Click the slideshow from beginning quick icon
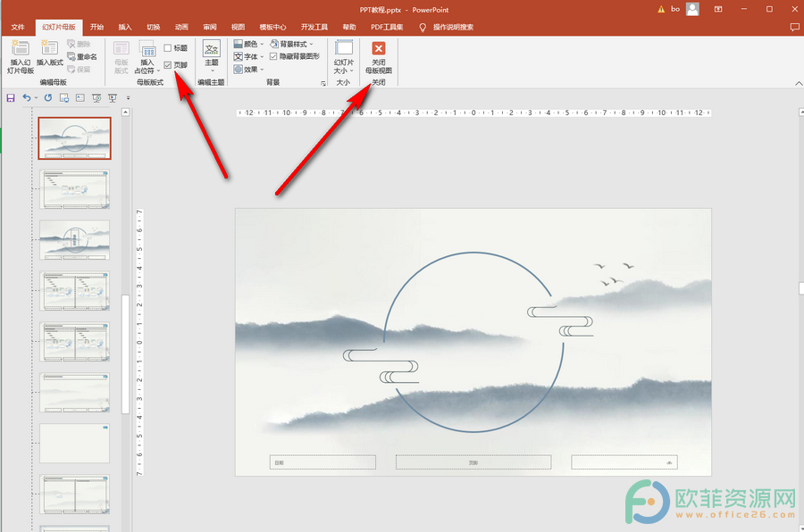The image size is (804, 532). click(96, 97)
